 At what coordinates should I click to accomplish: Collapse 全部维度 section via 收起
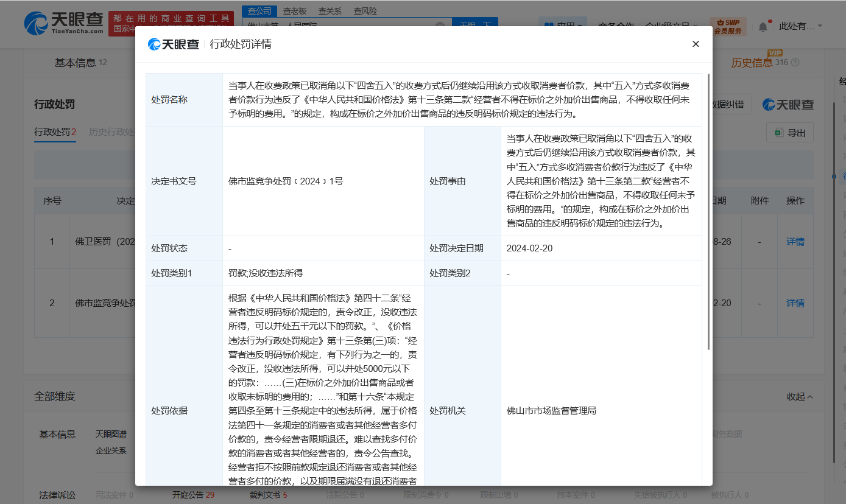[x=798, y=396]
